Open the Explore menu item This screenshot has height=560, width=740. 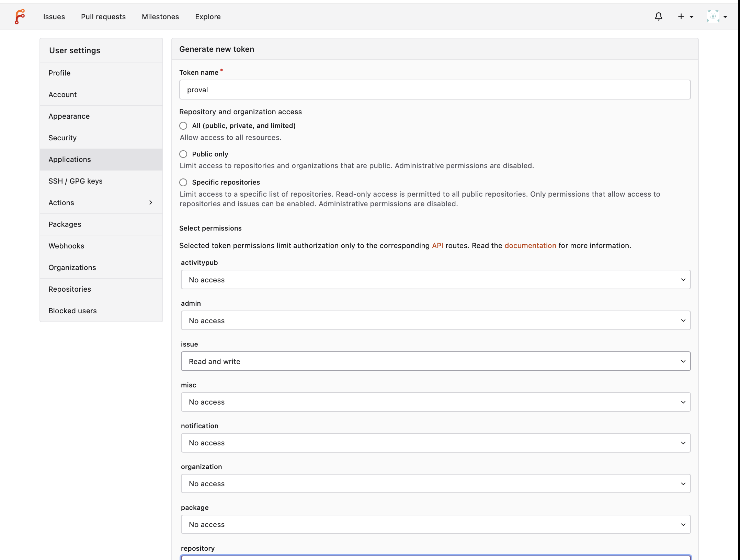208,16
